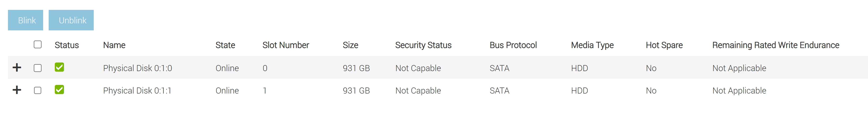Click the Unblink button
This screenshot has height=114, width=868.
[71, 20]
